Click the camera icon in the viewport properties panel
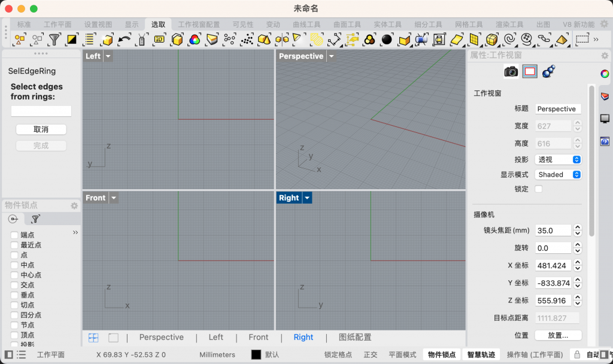The image size is (613, 364). click(x=511, y=71)
